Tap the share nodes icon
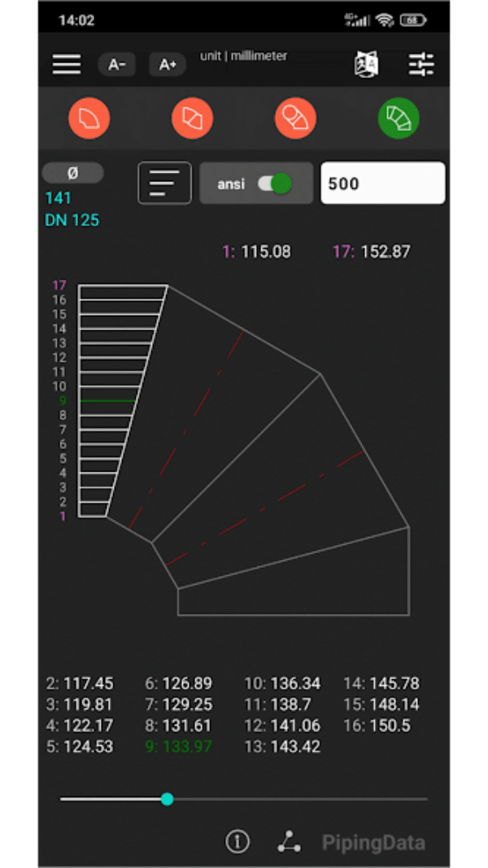The image size is (488, 868). 289,843
